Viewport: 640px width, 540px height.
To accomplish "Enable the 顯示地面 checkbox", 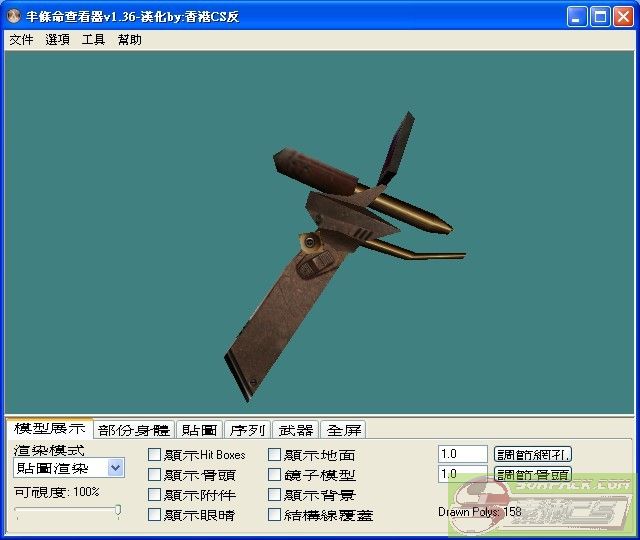I will (x=274, y=455).
